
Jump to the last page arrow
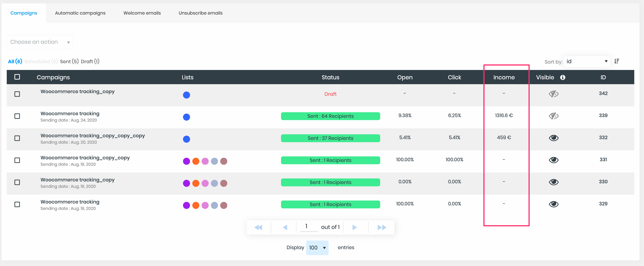(x=382, y=227)
